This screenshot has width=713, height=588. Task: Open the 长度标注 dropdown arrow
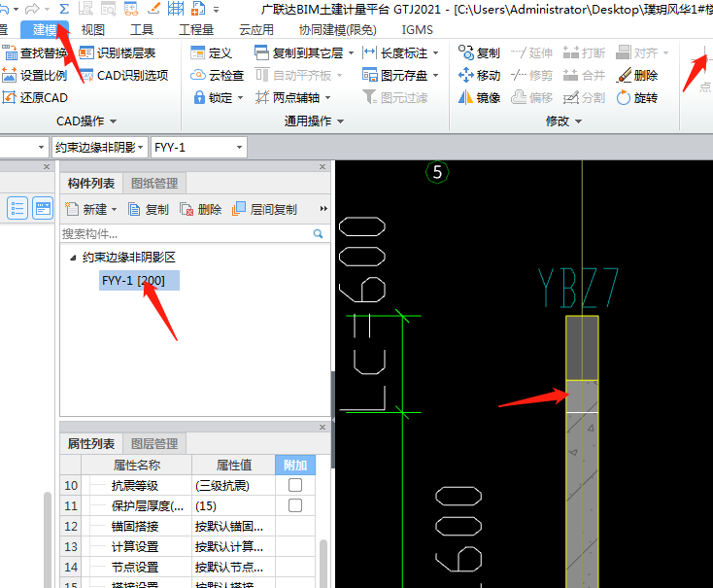pyautogui.click(x=435, y=53)
